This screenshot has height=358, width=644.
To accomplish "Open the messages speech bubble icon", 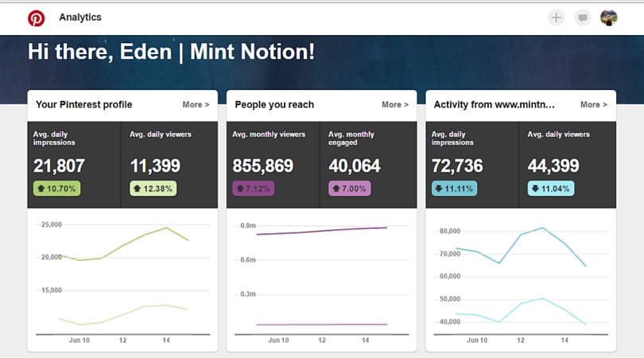I will 583,18.
